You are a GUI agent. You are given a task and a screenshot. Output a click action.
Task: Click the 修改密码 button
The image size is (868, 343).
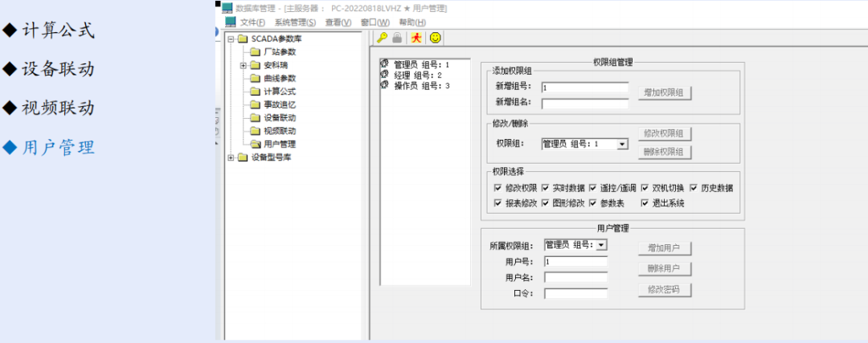click(665, 289)
